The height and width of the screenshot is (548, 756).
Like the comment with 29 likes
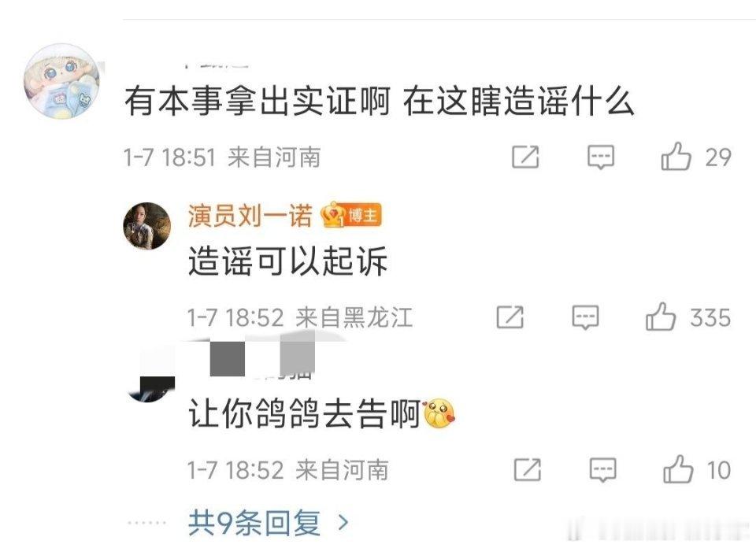click(676, 157)
